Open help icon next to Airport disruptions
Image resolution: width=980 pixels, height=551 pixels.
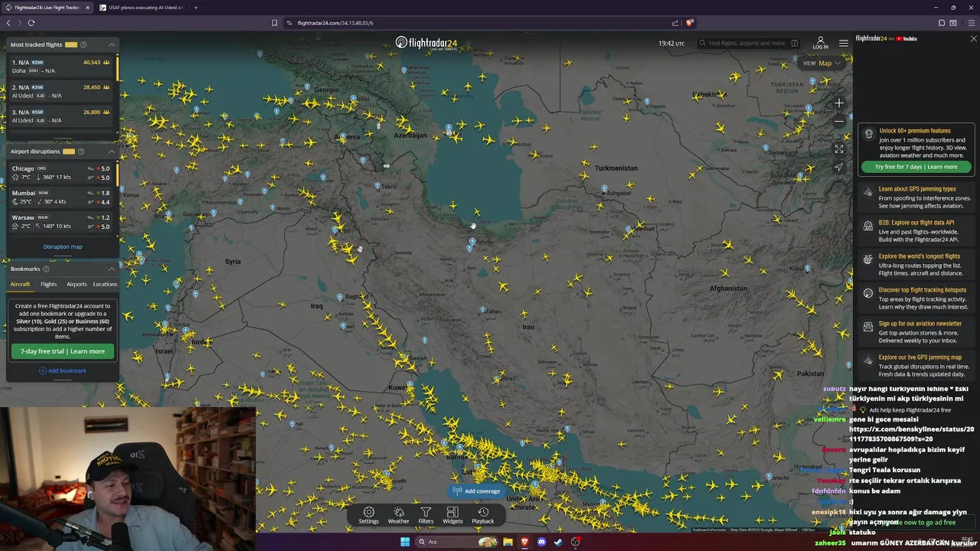(81, 152)
